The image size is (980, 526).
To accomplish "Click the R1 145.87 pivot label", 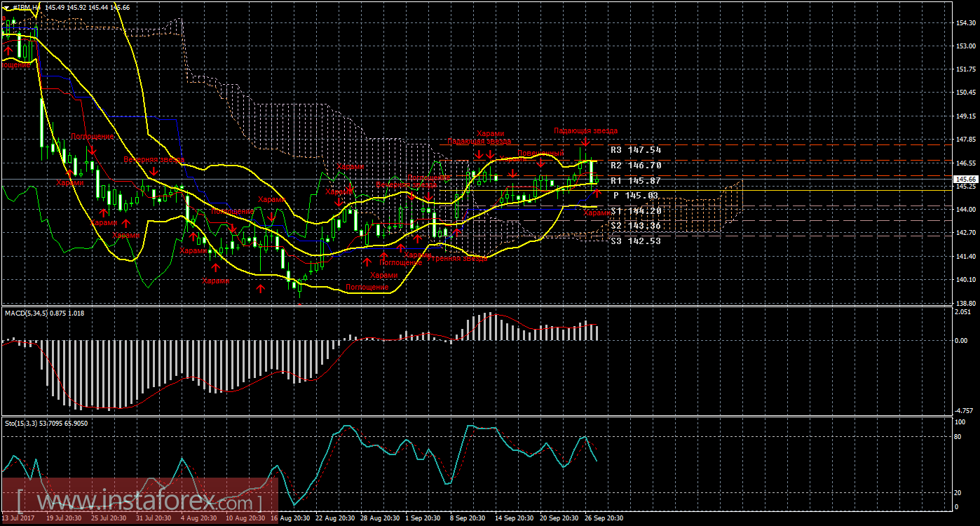I will pos(635,181).
